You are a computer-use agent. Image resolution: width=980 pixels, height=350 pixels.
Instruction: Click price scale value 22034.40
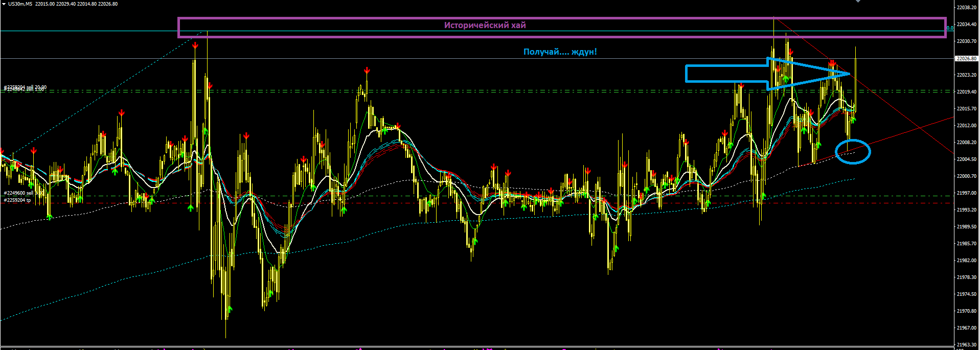966,24
